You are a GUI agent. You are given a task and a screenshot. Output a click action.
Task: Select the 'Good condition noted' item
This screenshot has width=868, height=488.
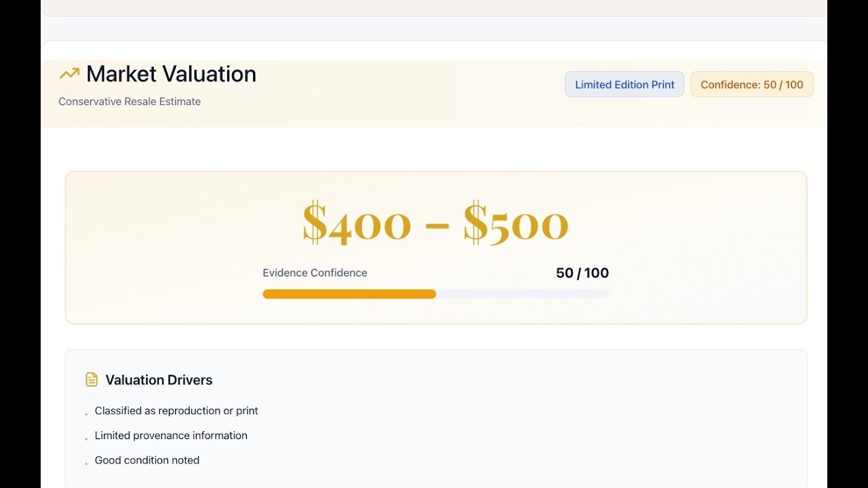pyautogui.click(x=147, y=460)
